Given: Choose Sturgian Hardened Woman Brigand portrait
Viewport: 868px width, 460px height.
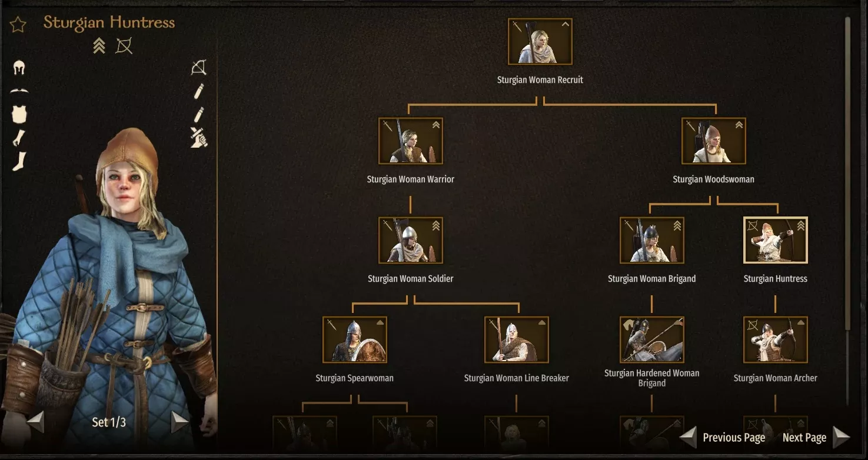Looking at the screenshot, I should tap(652, 339).
